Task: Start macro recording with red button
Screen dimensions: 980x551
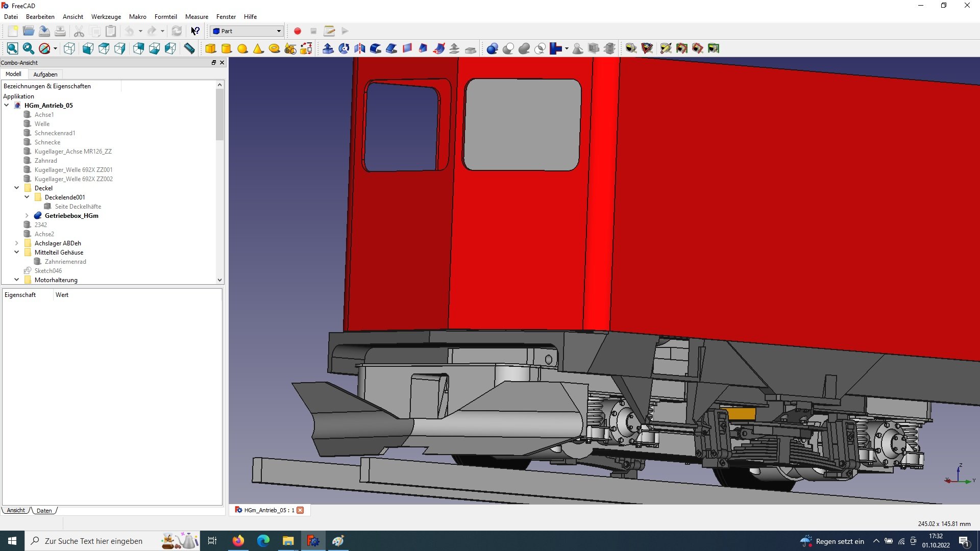Action: coord(298,31)
